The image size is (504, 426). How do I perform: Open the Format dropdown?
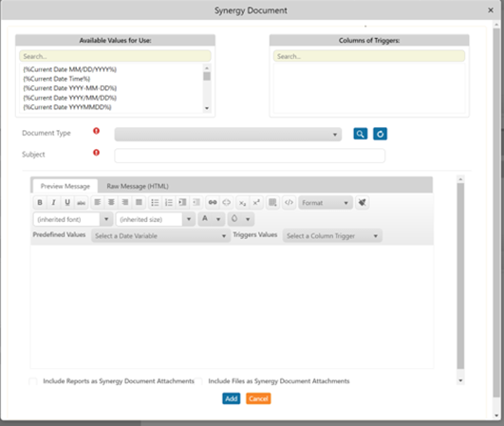(x=326, y=203)
